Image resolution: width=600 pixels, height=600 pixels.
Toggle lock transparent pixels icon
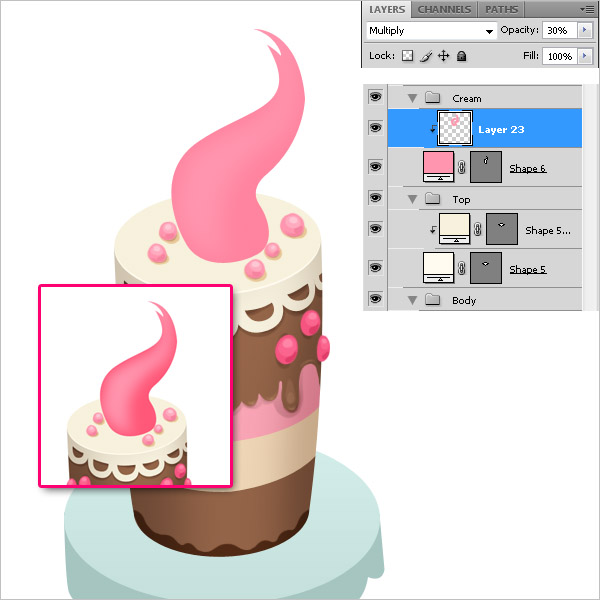407,56
